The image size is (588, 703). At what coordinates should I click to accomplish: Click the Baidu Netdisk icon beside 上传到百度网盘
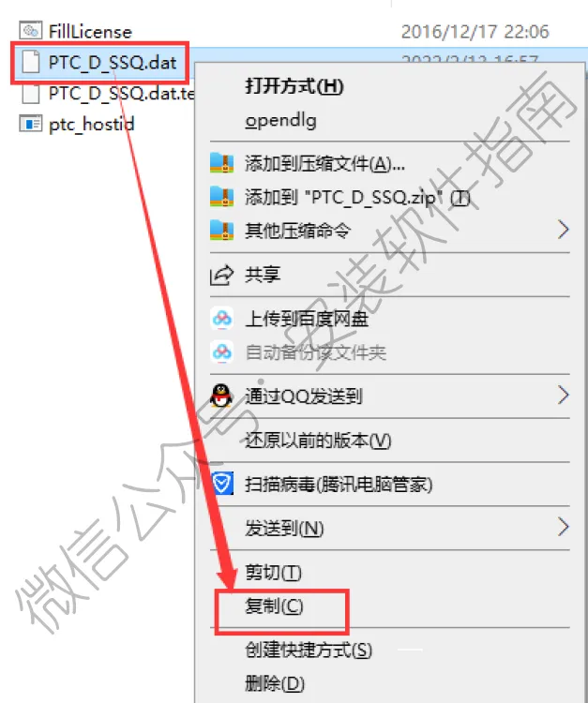coord(222,319)
